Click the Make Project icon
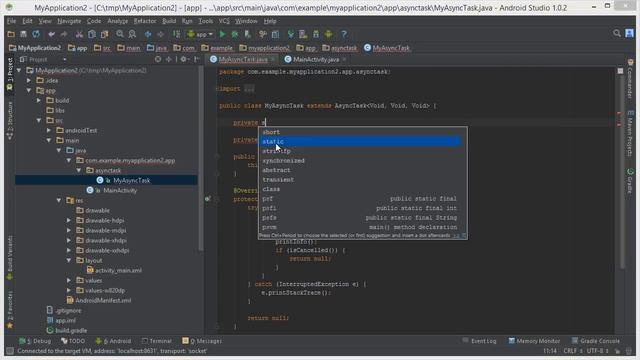The image size is (640, 360). coord(176,34)
